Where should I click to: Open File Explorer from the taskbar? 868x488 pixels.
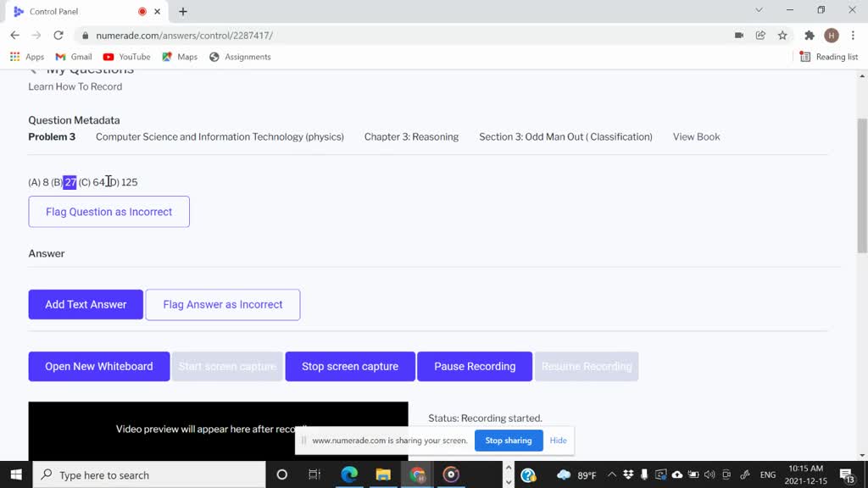(x=383, y=474)
